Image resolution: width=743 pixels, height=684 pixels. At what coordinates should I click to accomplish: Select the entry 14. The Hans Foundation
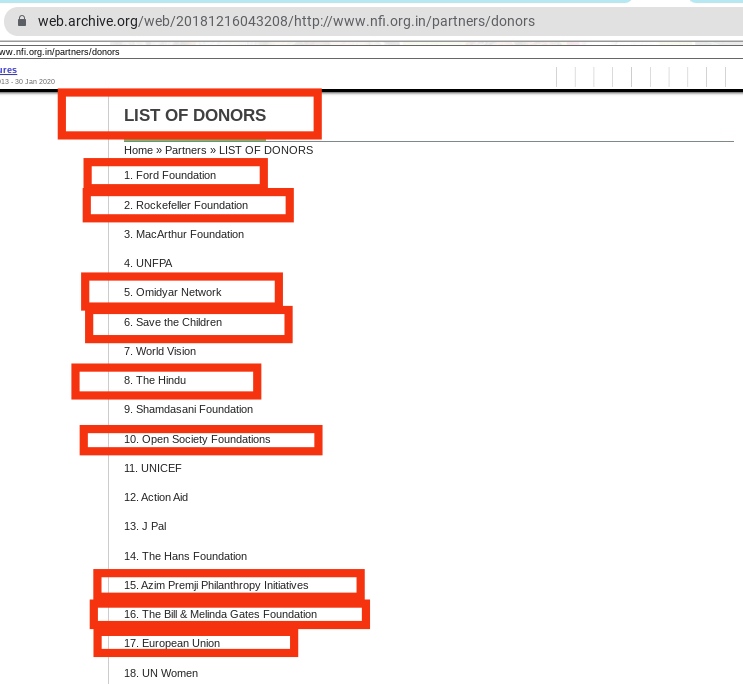[x=185, y=556]
